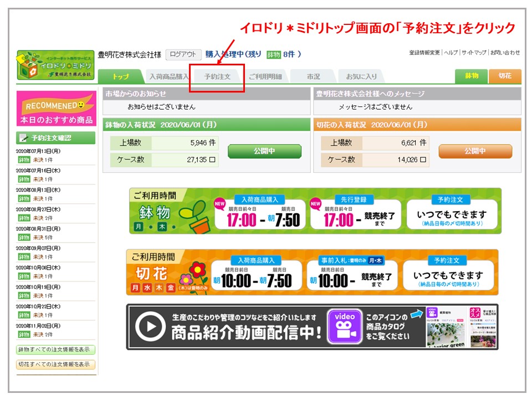Click orange 公開中 button for 切花

(475, 151)
